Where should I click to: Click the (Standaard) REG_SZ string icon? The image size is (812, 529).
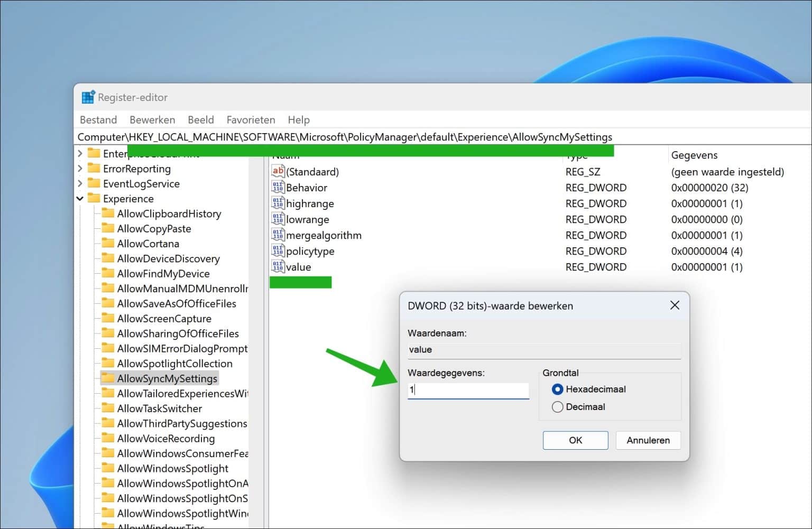278,171
